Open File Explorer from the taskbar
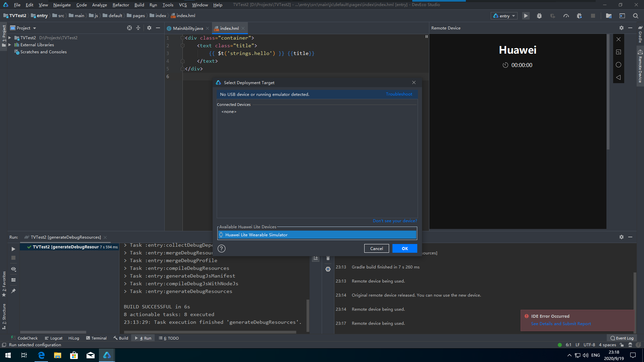 pyautogui.click(x=58, y=355)
